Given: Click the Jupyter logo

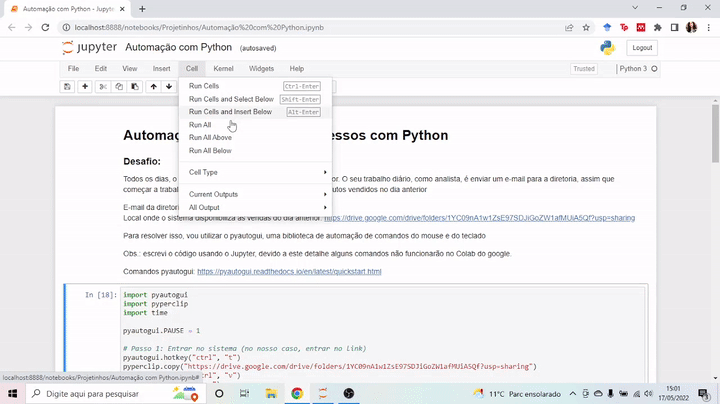Looking at the screenshot, I should [x=90, y=47].
